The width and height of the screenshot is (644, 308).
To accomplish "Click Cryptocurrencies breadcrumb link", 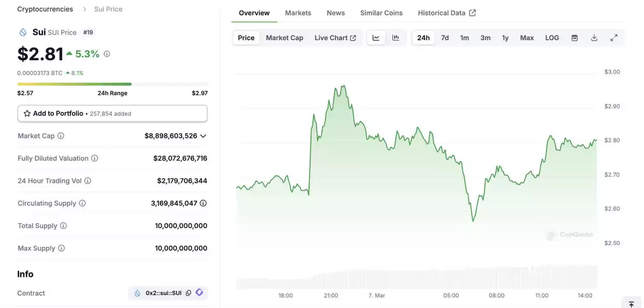I will pyautogui.click(x=45, y=9).
